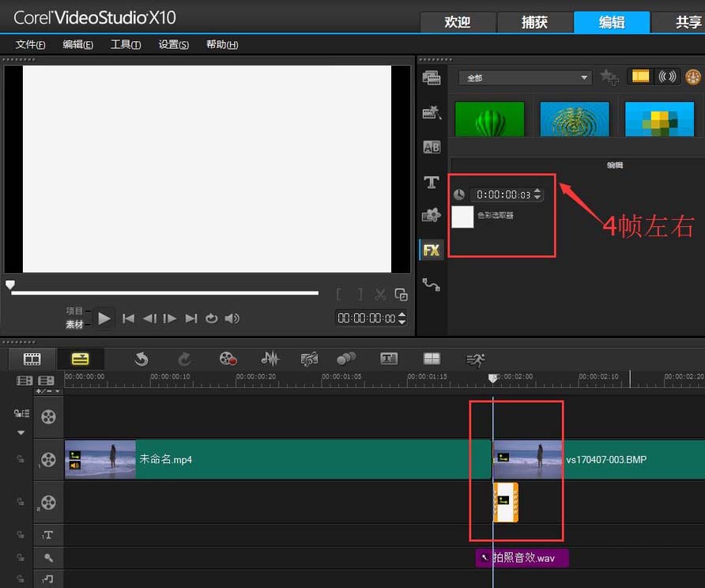Open the 全部 filter category dropdown
Viewport: 705px width, 588px height.
click(x=525, y=77)
